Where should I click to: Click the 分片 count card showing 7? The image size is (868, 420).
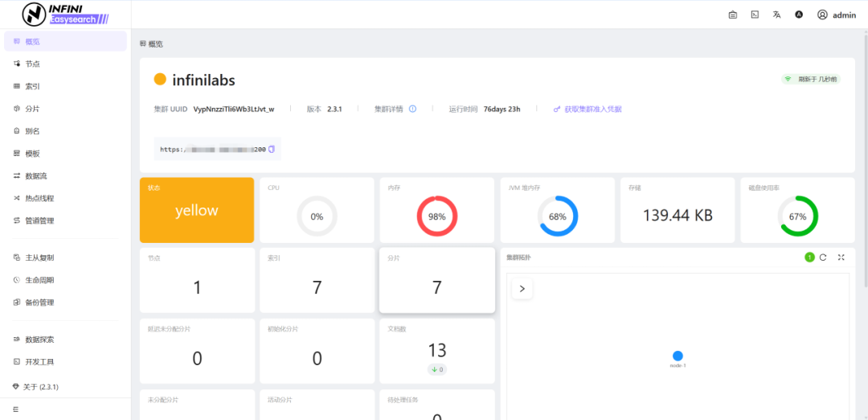pyautogui.click(x=436, y=280)
